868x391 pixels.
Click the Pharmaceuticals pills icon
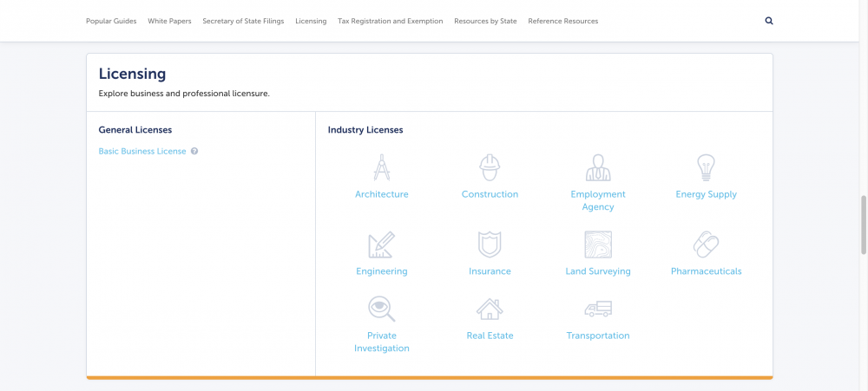(706, 244)
